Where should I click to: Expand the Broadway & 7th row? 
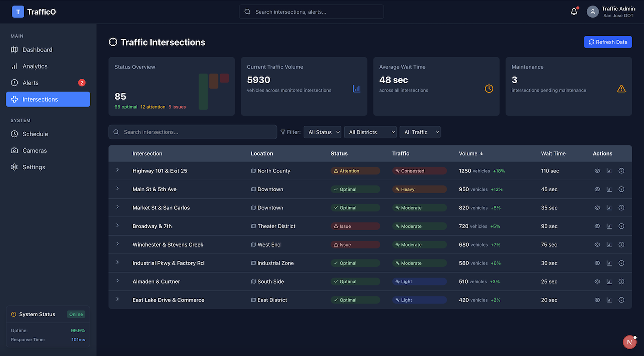coord(118,225)
